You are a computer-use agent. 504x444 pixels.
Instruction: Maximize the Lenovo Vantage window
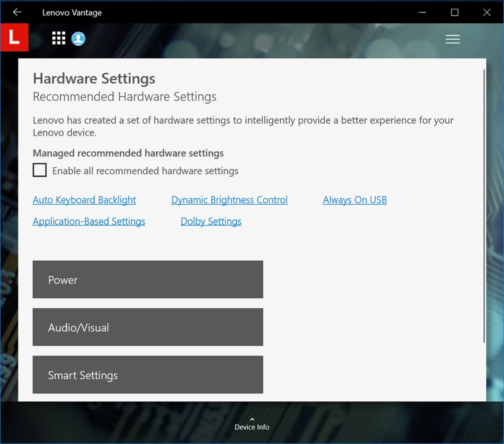tap(454, 12)
